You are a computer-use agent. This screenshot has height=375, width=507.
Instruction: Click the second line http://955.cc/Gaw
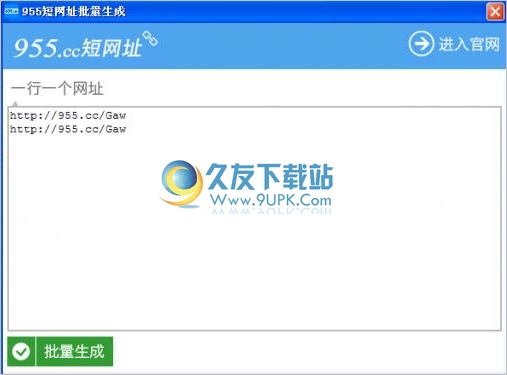(68, 129)
